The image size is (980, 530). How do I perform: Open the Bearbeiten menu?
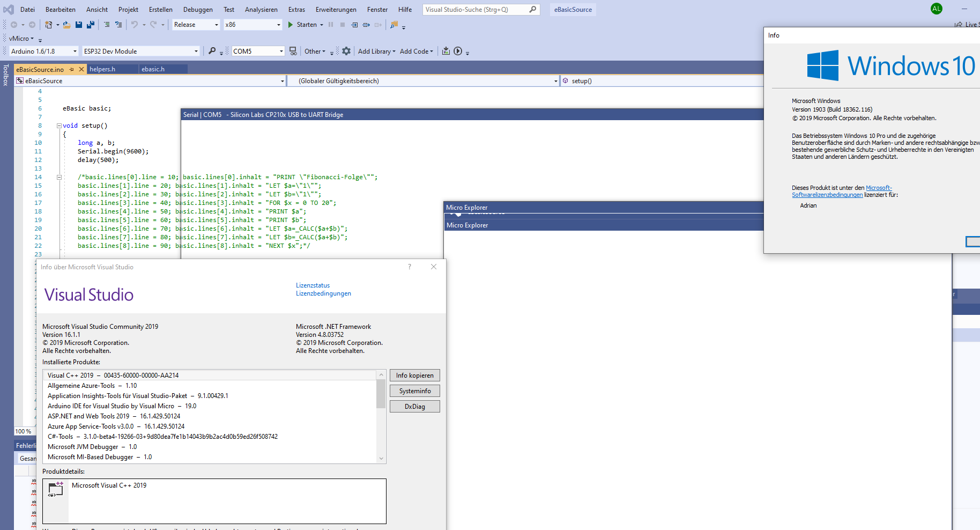click(x=61, y=9)
